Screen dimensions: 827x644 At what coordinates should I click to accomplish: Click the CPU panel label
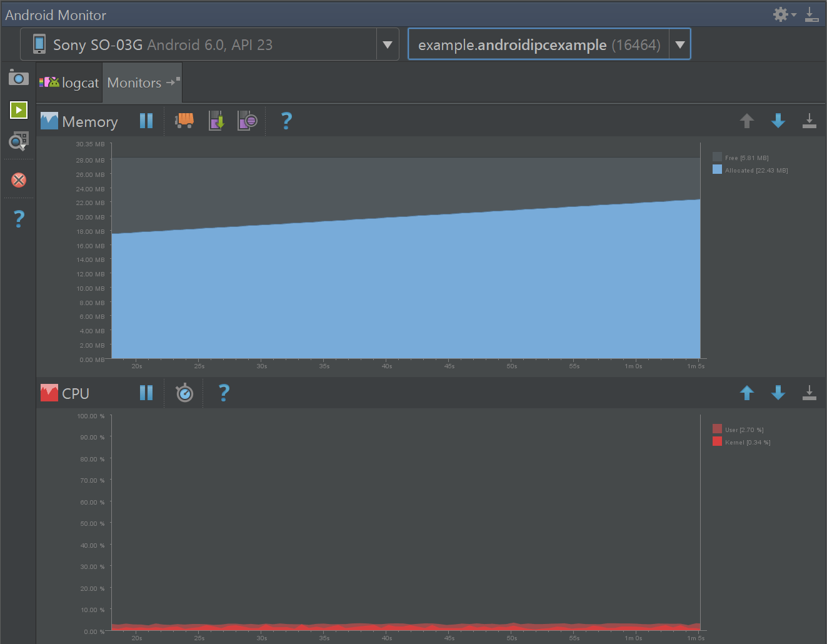(76, 393)
